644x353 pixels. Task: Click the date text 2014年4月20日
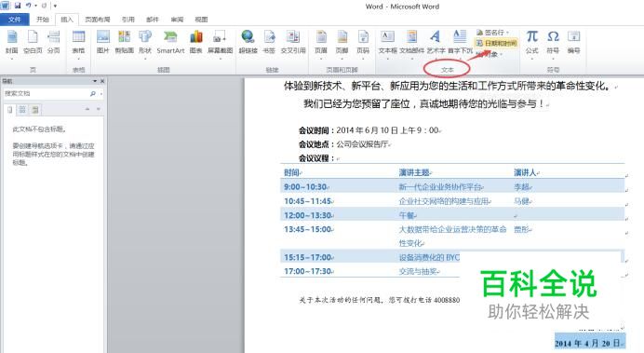[x=589, y=343]
